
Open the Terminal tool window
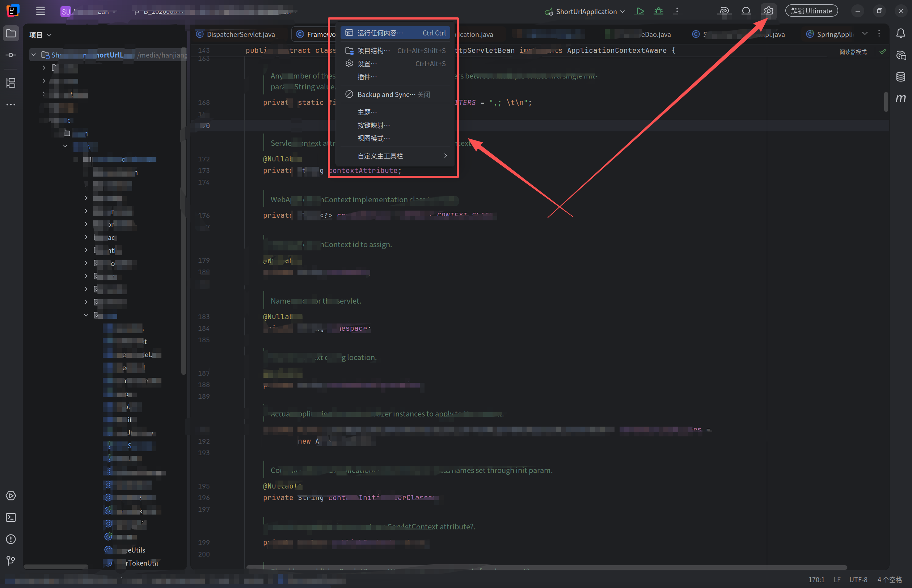[11, 517]
